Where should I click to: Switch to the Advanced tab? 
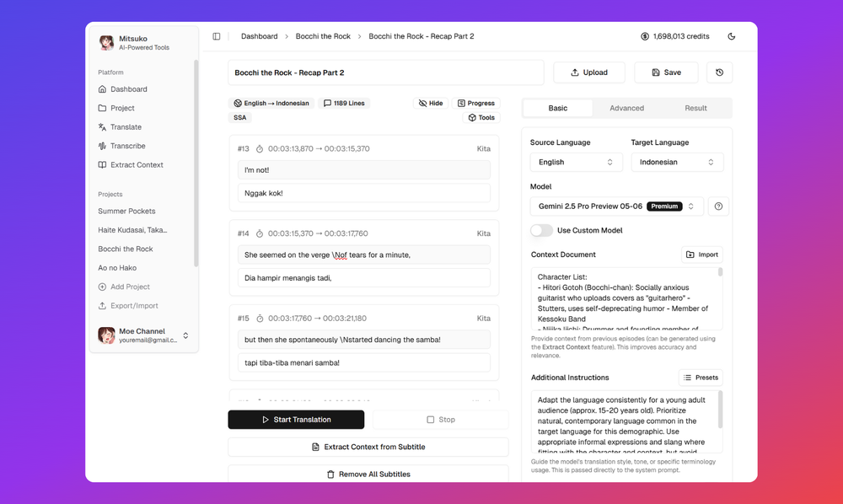point(627,108)
